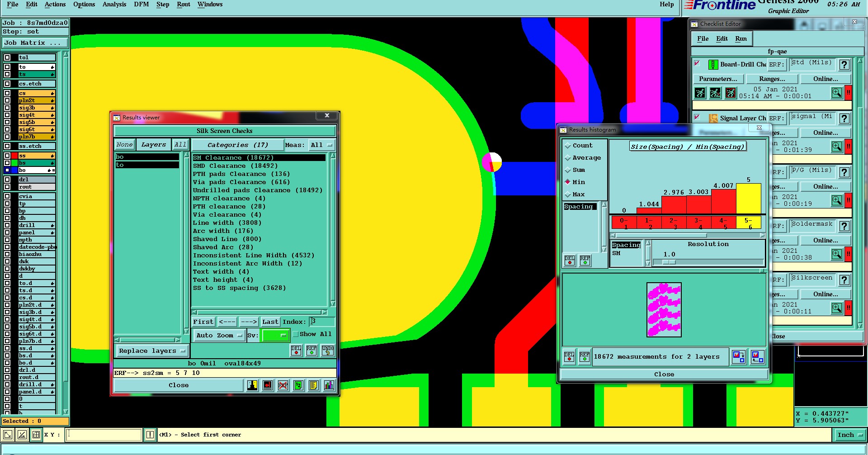The height and width of the screenshot is (455, 868).
Task: Click the red 0-1 histogram range swatch
Action: [624, 223]
